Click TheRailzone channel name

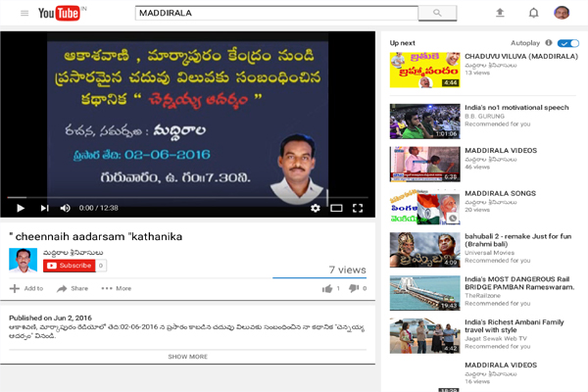(482, 296)
